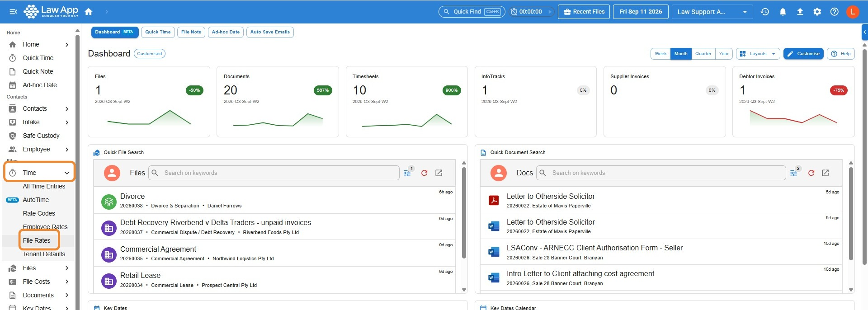Open Tenant Defaults
The image size is (868, 310).
click(x=44, y=254)
